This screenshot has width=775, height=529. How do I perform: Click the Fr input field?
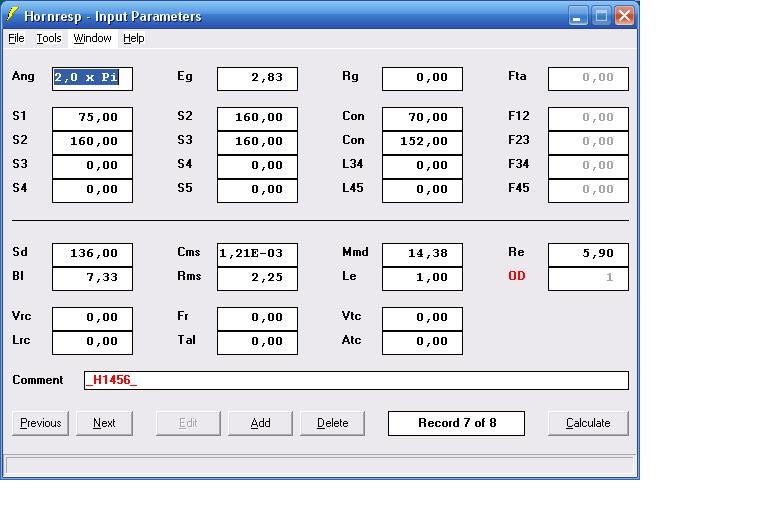tap(258, 318)
